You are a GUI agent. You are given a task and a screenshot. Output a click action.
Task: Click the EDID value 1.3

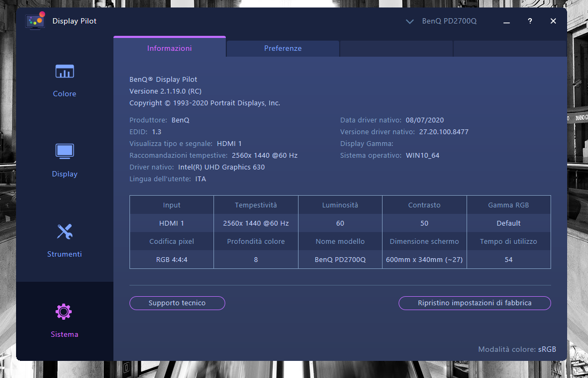[156, 132]
